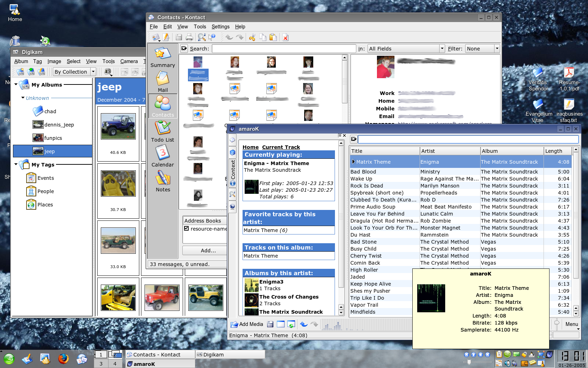Open Summary in Kontact sidebar
This screenshot has height=368, width=588.
162,57
